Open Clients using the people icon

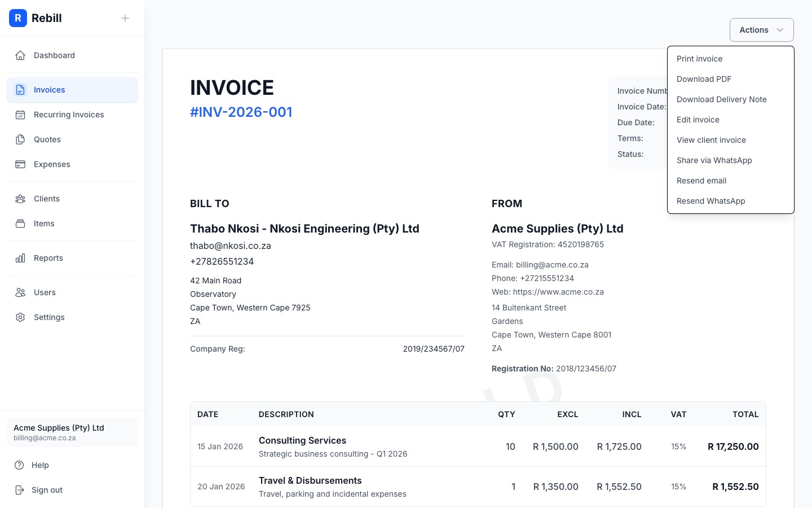pyautogui.click(x=20, y=199)
